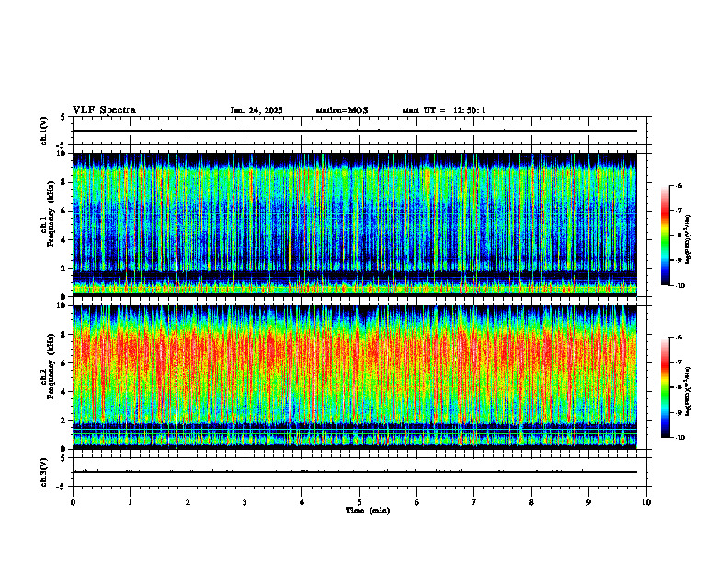The height and width of the screenshot is (563, 728).
Task: Click the ch.2 panel's "6" kHz tick label
Action: point(64,362)
